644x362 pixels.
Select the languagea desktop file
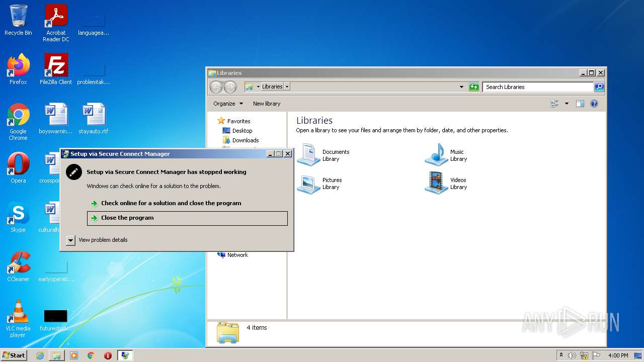click(x=94, y=24)
